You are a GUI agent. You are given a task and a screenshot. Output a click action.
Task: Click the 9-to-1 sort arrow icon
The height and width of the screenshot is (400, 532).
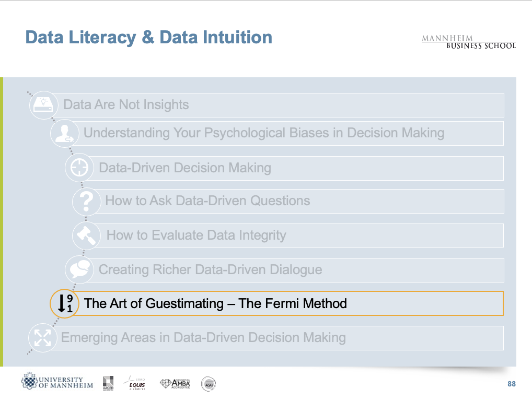[64, 304]
